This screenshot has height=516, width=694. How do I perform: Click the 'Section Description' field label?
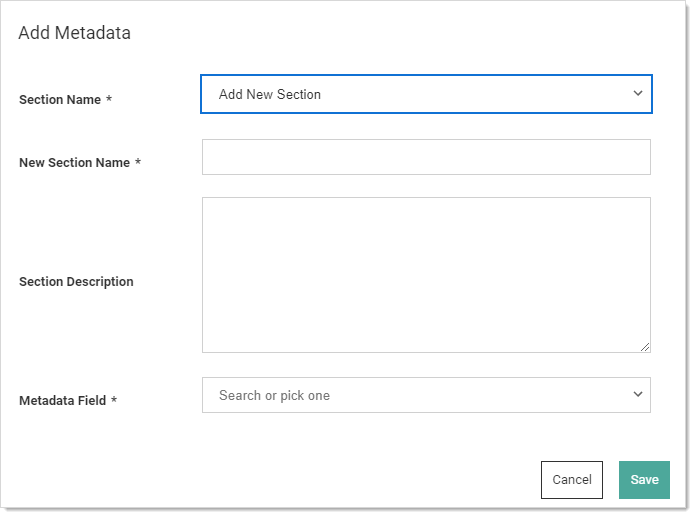click(x=76, y=281)
